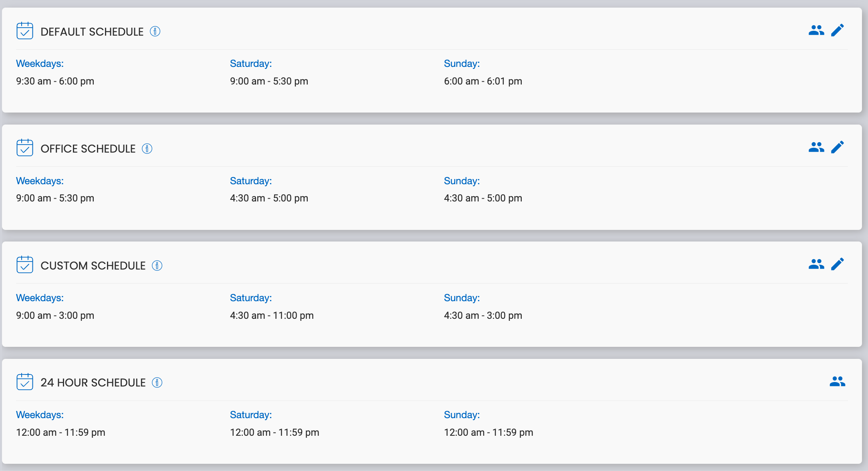Click the users icon on 24 Hour Schedule
This screenshot has height=471, width=868.
pyautogui.click(x=838, y=381)
